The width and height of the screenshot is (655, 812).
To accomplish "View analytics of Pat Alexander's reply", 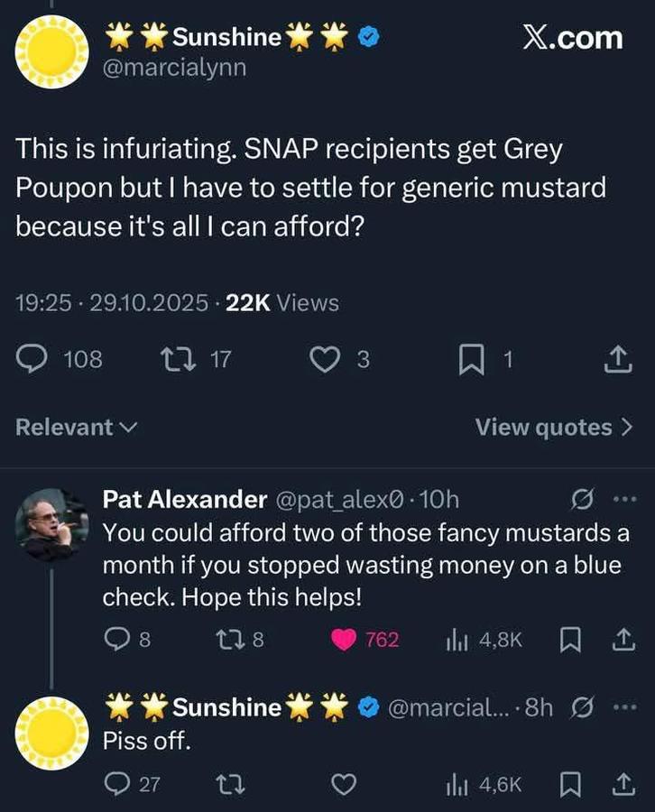I will [456, 640].
